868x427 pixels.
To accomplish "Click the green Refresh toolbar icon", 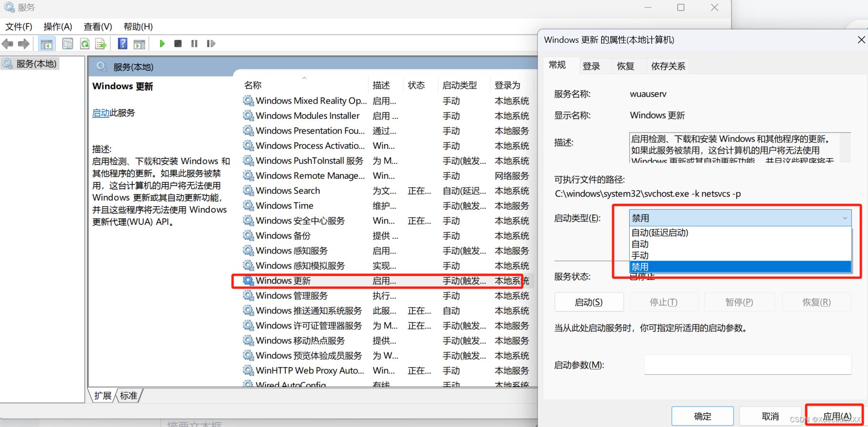I will [85, 44].
